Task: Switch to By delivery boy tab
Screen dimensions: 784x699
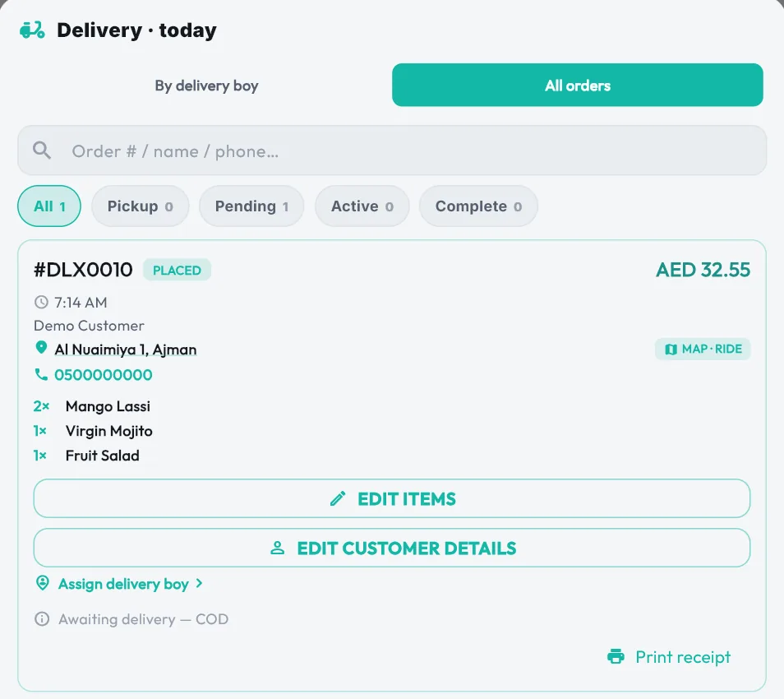Action: click(206, 86)
